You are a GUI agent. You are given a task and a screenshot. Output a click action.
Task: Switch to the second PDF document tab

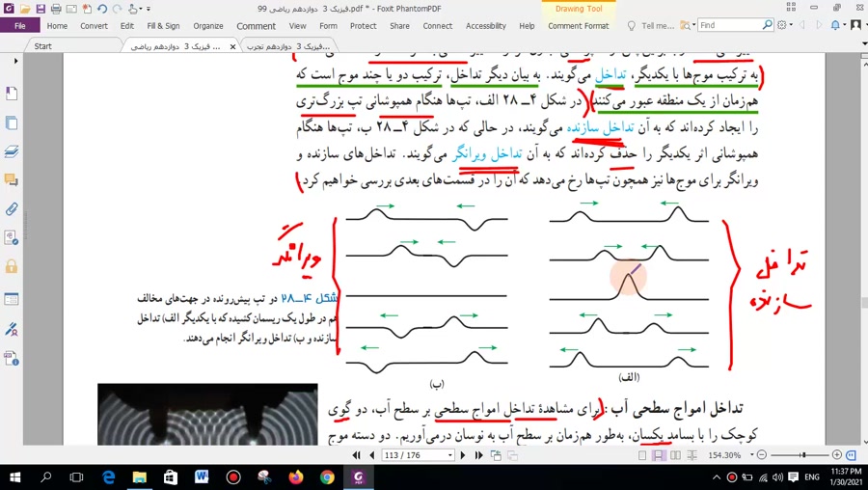(x=287, y=46)
